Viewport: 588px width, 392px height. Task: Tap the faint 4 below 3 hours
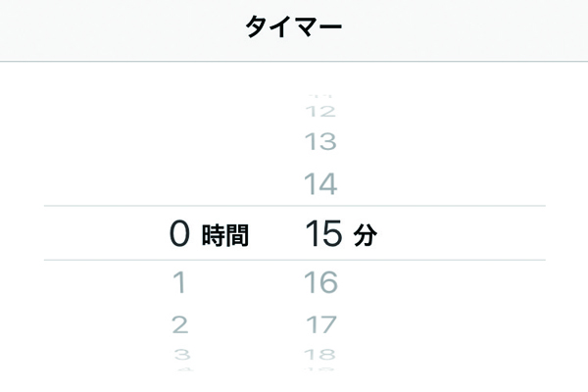[179, 368]
